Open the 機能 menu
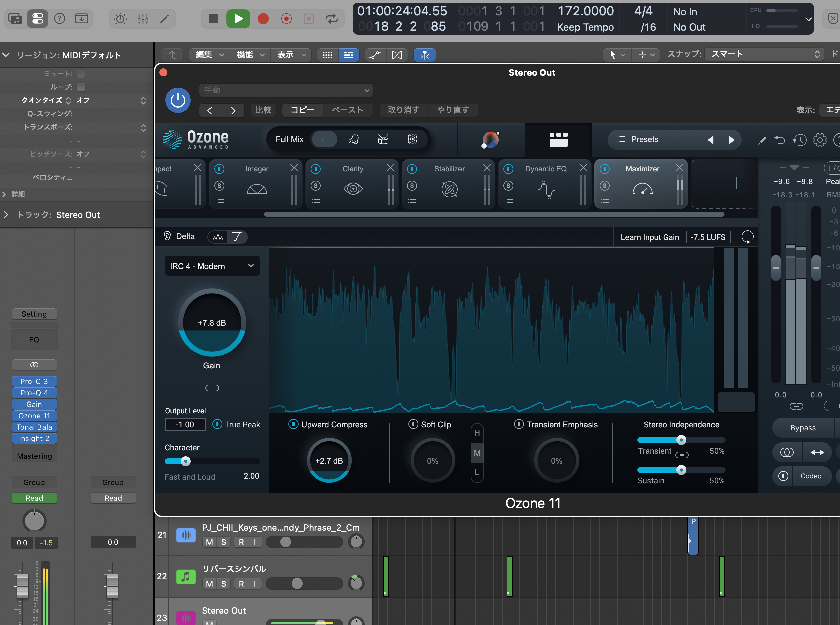Screen dimensions: 840x625 pos(250,55)
